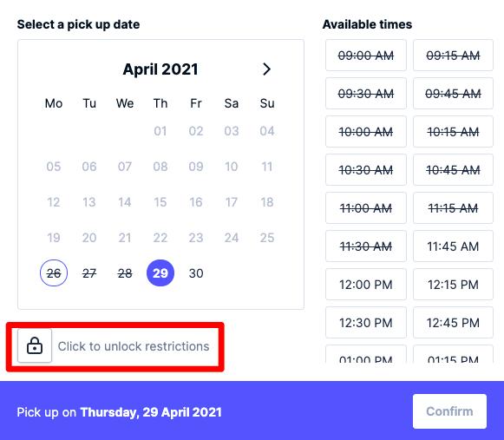
Task: Click the circled date 26
Action: click(54, 273)
